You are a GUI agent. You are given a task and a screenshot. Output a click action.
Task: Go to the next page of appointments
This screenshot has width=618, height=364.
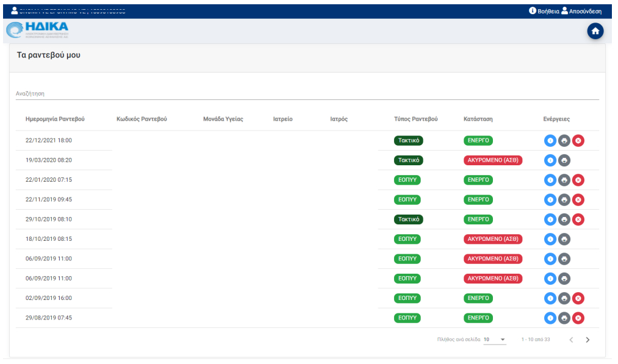[587, 340]
